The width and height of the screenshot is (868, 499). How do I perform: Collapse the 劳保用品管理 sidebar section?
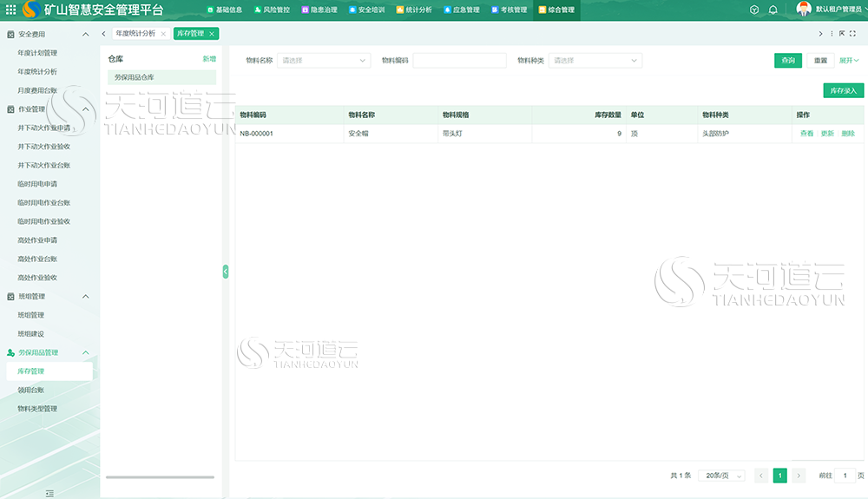(x=86, y=352)
